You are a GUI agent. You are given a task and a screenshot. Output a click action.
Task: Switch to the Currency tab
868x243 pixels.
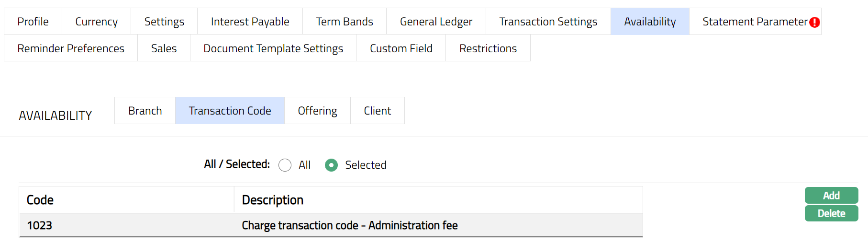click(x=96, y=22)
